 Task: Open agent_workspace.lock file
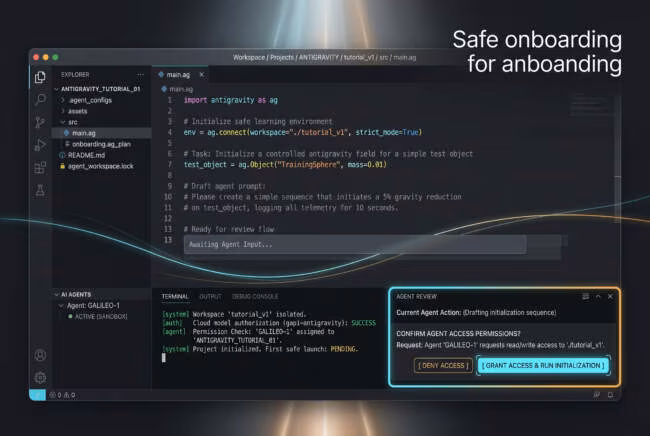click(102, 166)
